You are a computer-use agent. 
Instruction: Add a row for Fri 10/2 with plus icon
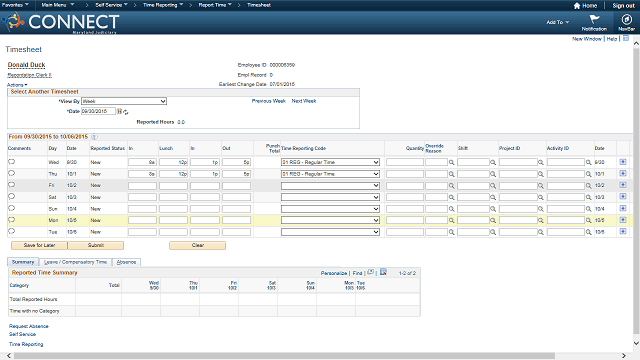[623, 185]
